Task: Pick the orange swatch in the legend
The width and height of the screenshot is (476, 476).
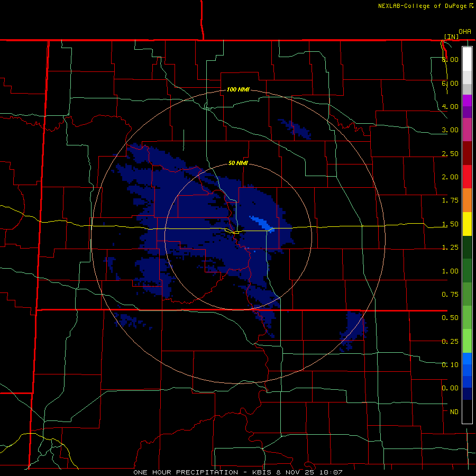Action: coord(467,200)
